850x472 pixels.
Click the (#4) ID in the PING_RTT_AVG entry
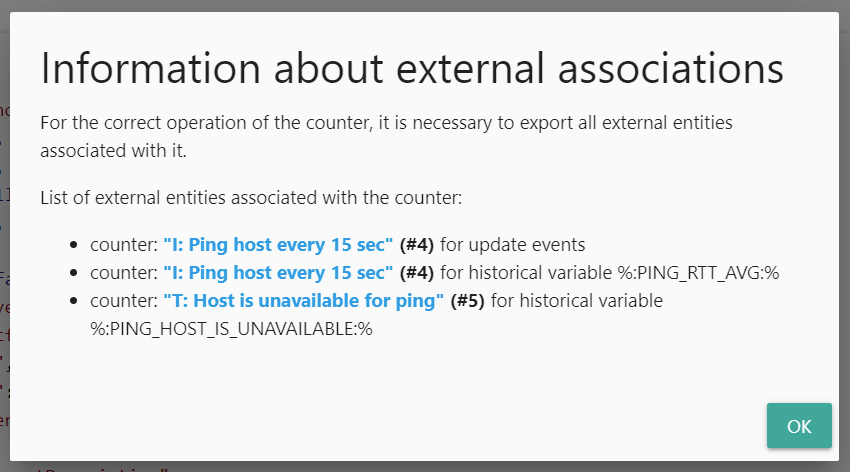click(x=416, y=273)
